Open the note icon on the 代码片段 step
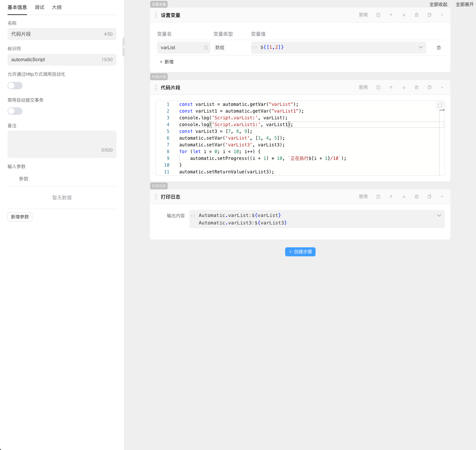The image size is (476, 450). 378,87
